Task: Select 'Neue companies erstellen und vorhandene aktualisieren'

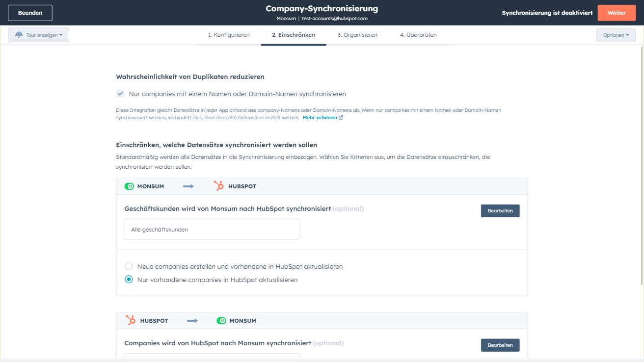Action: click(x=129, y=266)
